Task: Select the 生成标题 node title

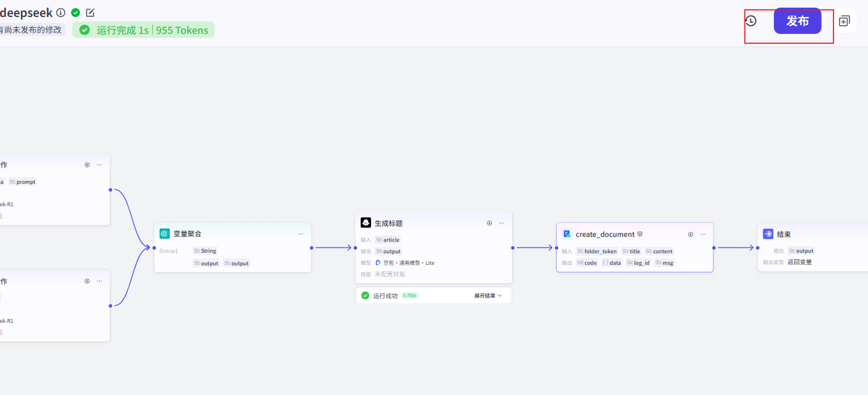Action: (x=389, y=223)
